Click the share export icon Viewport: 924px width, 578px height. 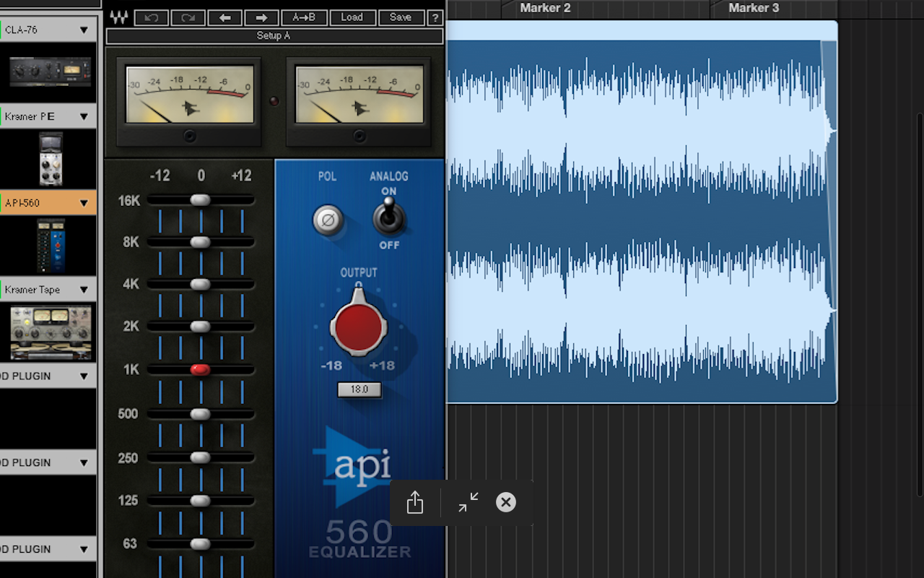click(x=415, y=502)
